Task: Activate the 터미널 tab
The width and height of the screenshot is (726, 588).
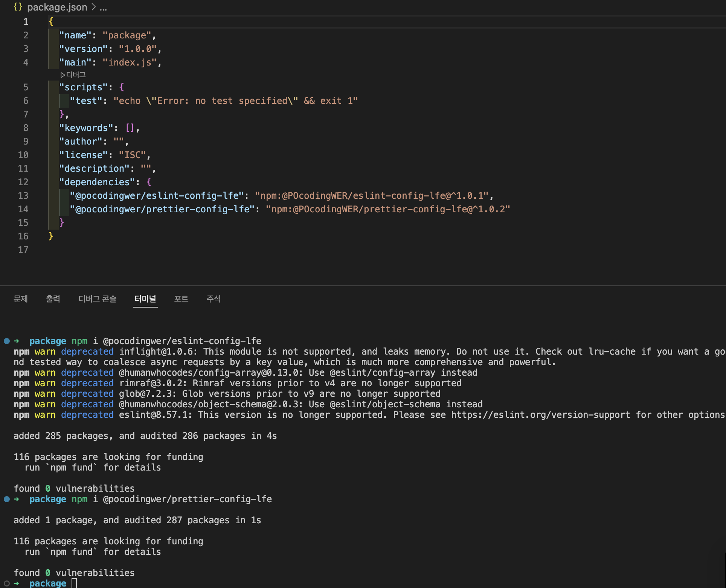Action: [145, 299]
